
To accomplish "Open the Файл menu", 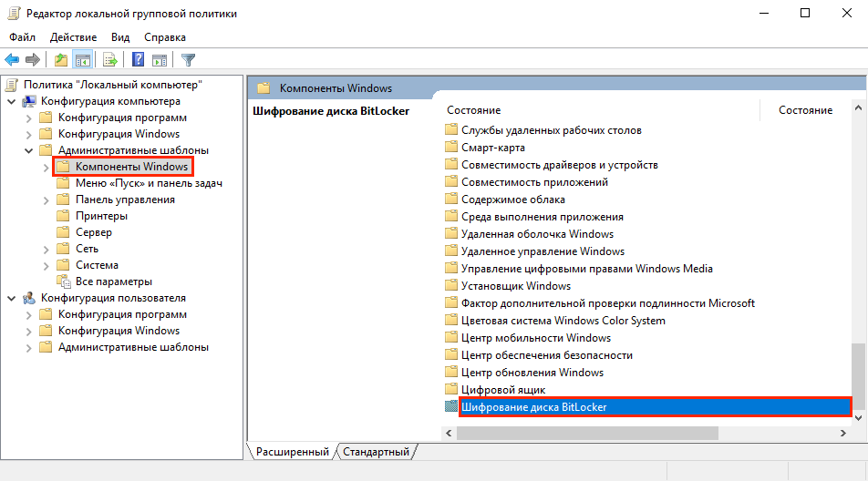I will tap(23, 37).
